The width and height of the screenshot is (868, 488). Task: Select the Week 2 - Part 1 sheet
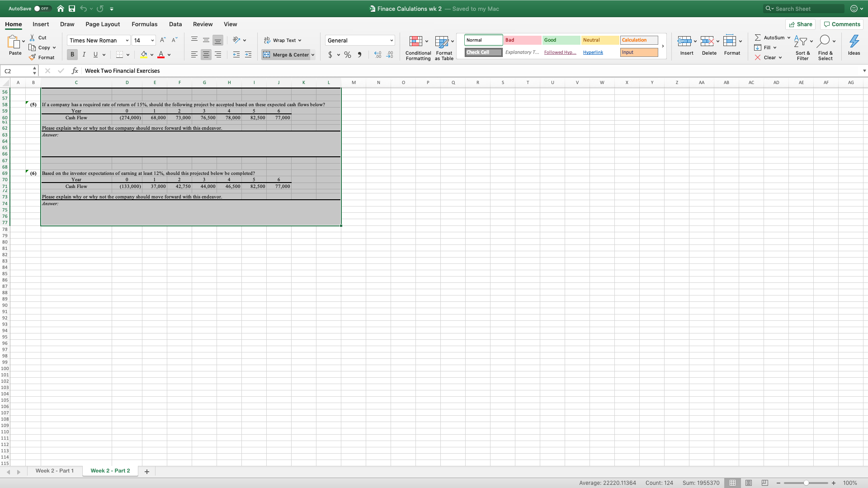click(x=55, y=471)
